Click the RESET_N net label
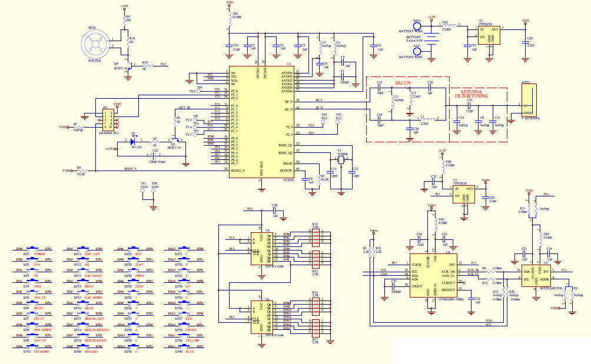 click(131, 168)
